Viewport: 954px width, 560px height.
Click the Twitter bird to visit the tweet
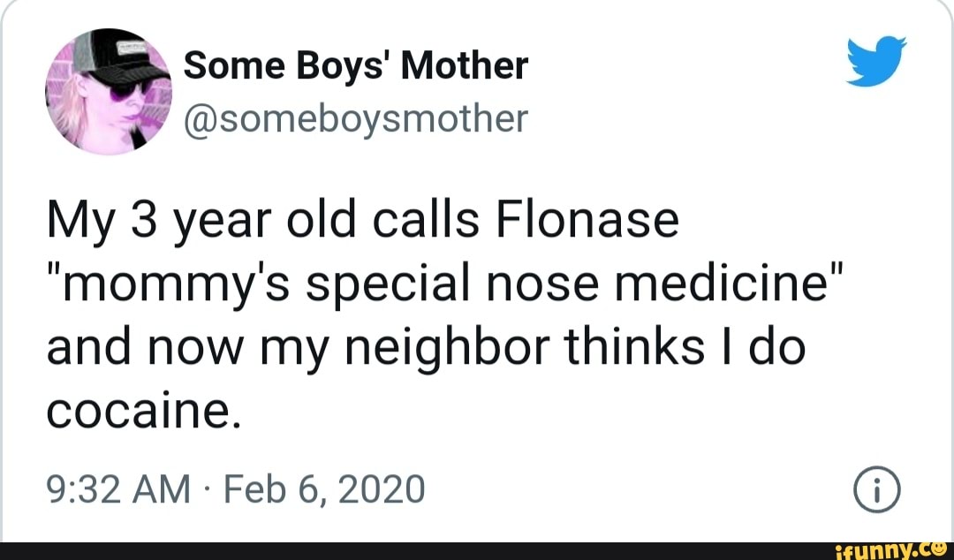[x=876, y=64]
